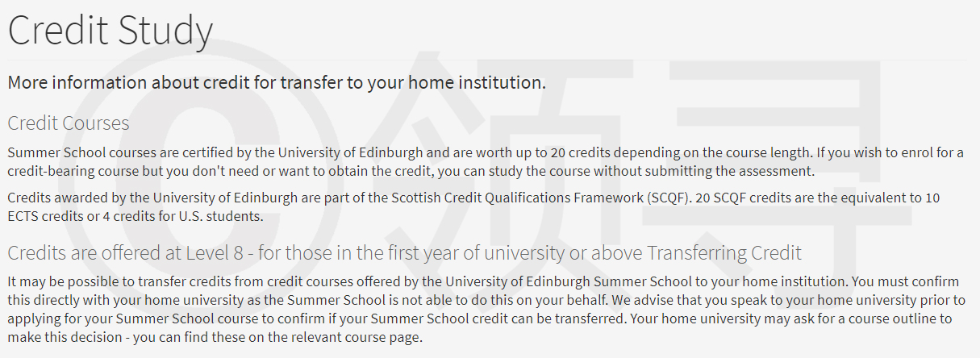Click the intro line about credit transfer
Screen dimensions: 980x358
click(277, 82)
